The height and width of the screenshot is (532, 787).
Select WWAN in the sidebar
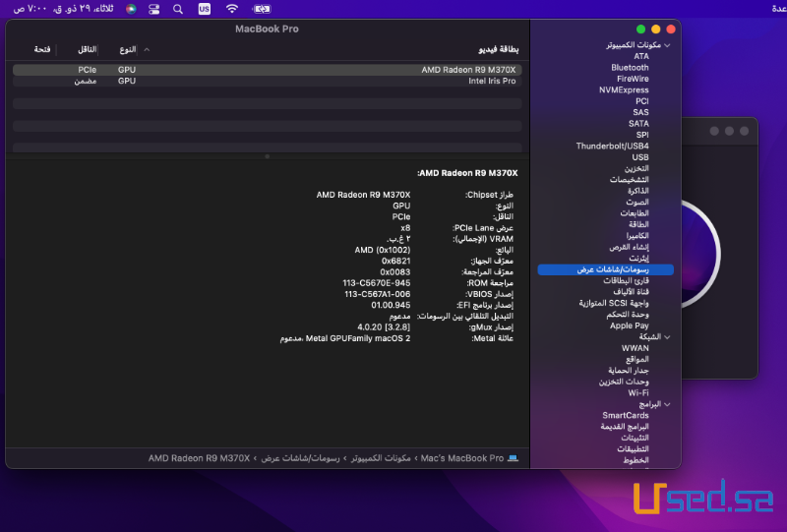[635, 348]
